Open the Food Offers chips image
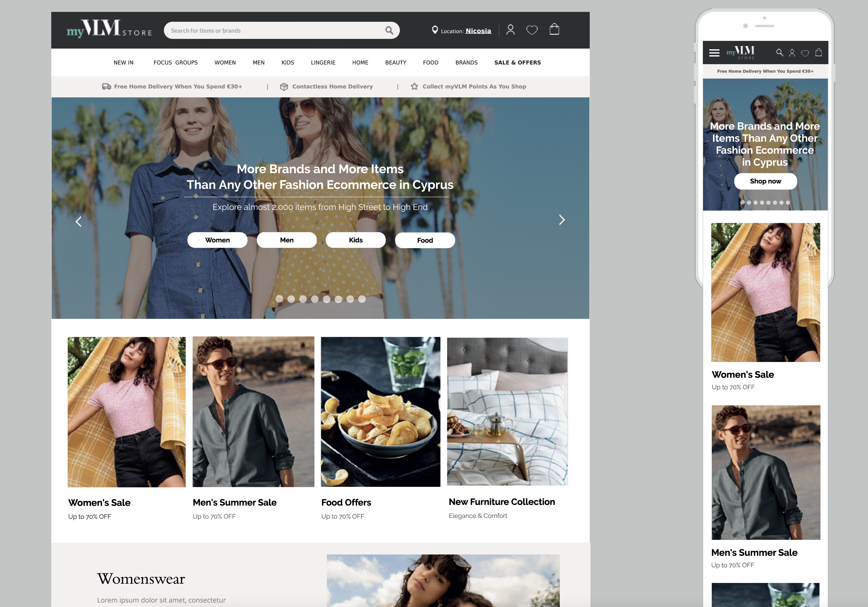Image resolution: width=868 pixels, height=607 pixels. (381, 412)
